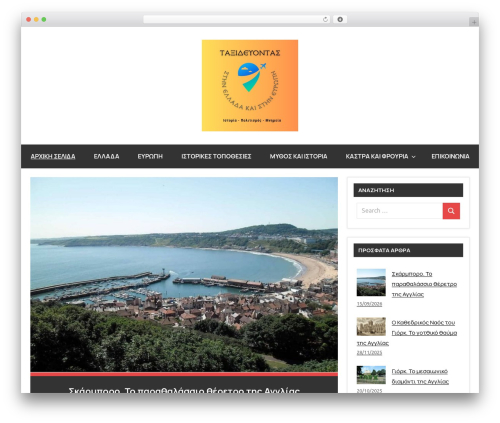Viewport: 500px width, 423px height.
Task: Click the Σκάρμπορο featured post title
Action: (184, 390)
